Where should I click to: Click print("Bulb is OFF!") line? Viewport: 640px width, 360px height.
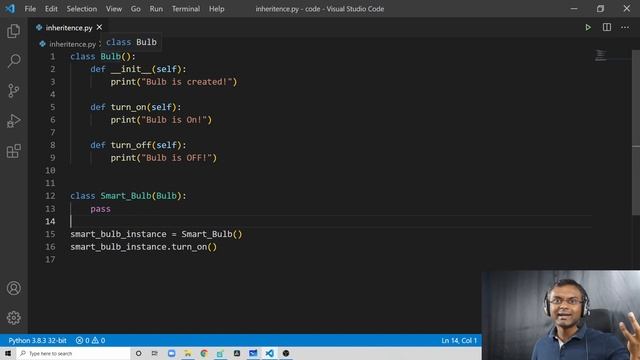[x=164, y=158]
